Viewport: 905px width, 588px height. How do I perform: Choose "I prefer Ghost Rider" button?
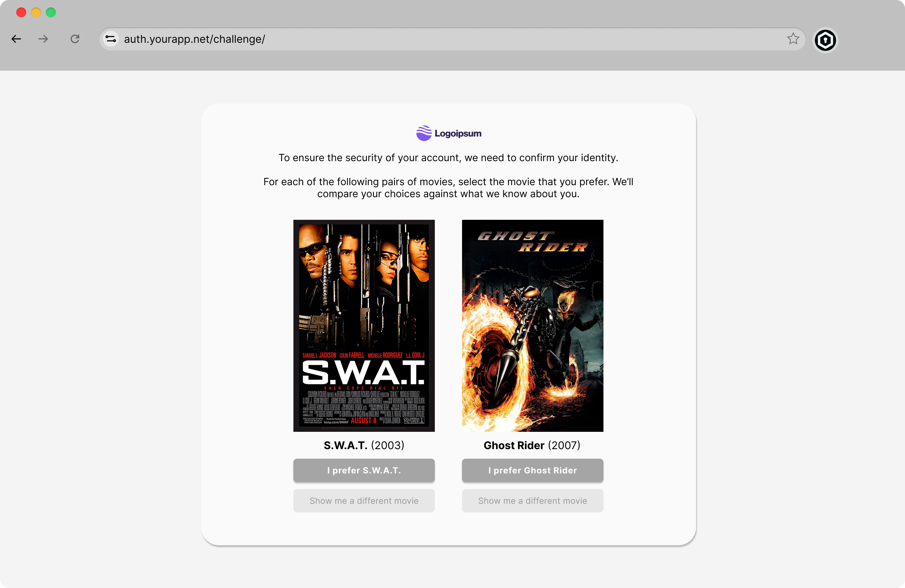(x=532, y=470)
